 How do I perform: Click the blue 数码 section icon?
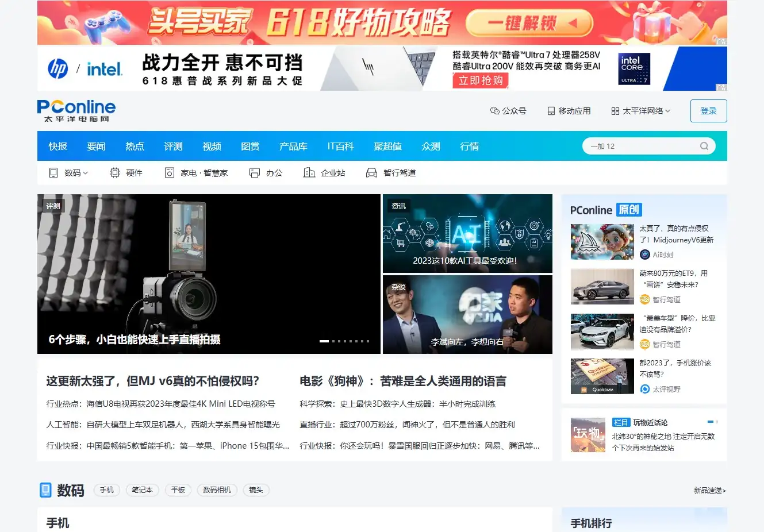(45, 490)
